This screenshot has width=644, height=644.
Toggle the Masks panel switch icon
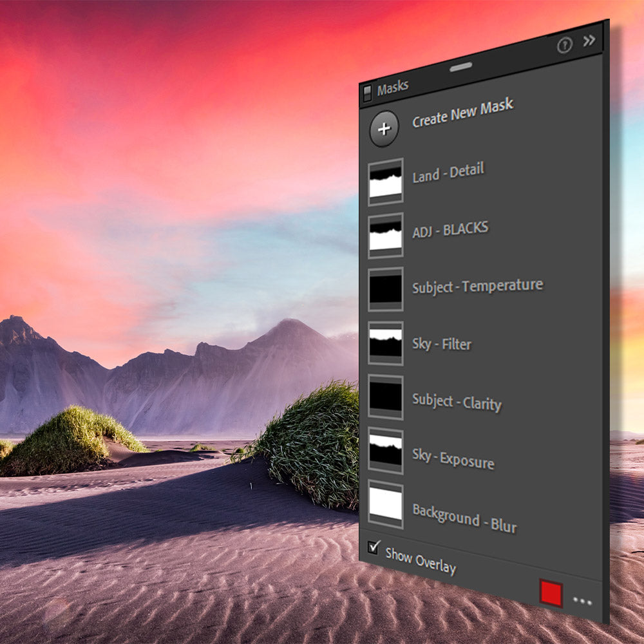(368, 93)
